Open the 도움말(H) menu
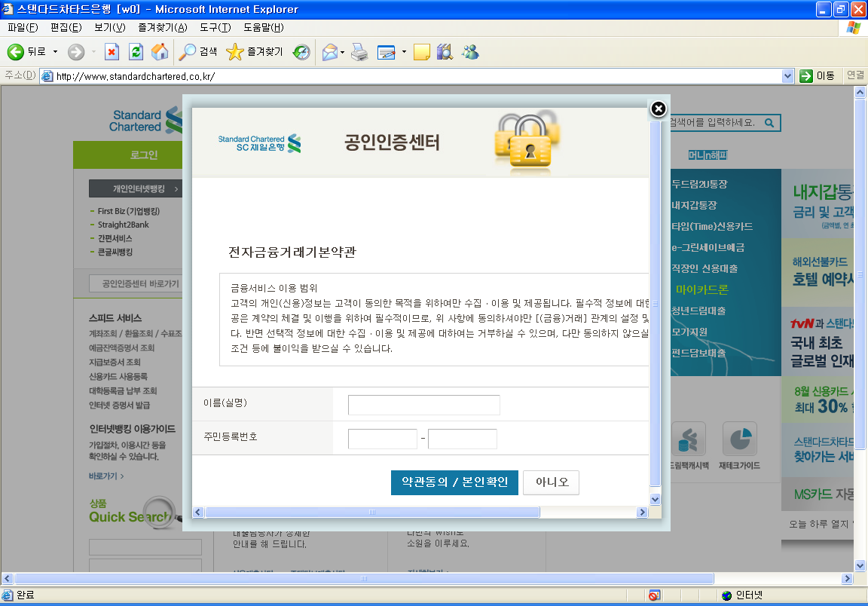Image resolution: width=868 pixels, height=606 pixels. (264, 28)
